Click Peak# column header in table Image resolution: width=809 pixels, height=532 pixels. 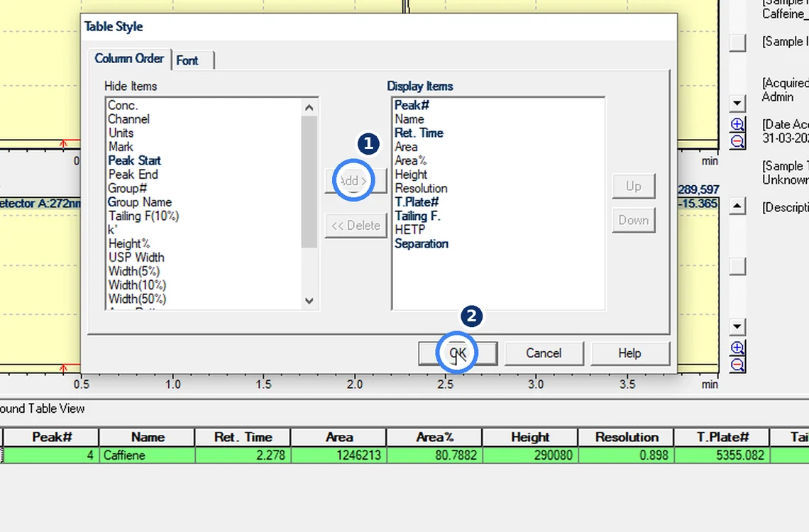51,437
